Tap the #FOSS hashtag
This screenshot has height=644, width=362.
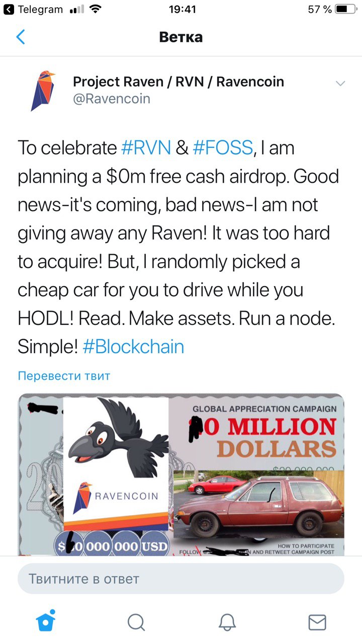pos(222,148)
